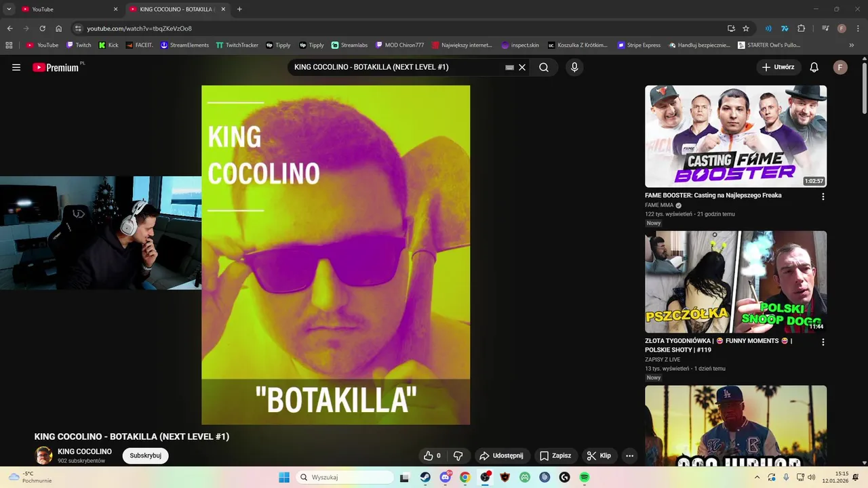Show hidden system tray icons
Image resolution: width=868 pixels, height=488 pixels.
pos(757,477)
